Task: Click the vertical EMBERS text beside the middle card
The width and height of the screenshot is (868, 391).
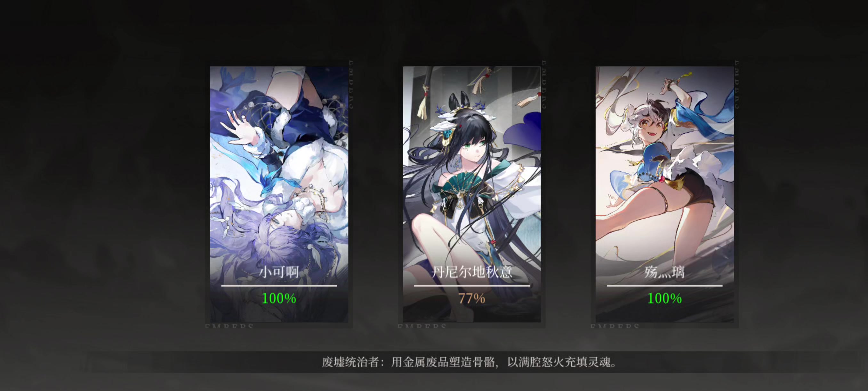Action: pos(543,84)
